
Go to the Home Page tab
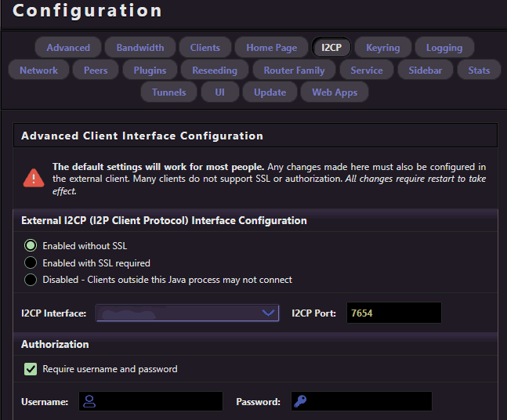272,48
